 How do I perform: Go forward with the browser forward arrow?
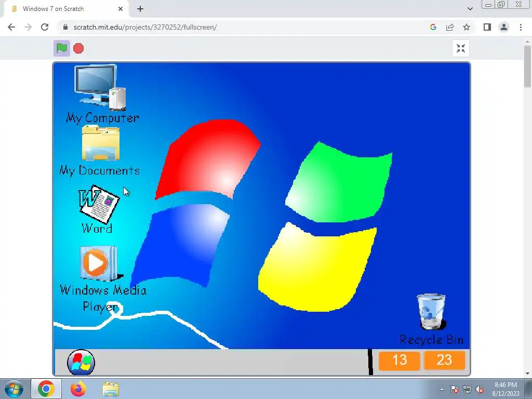[x=28, y=27]
